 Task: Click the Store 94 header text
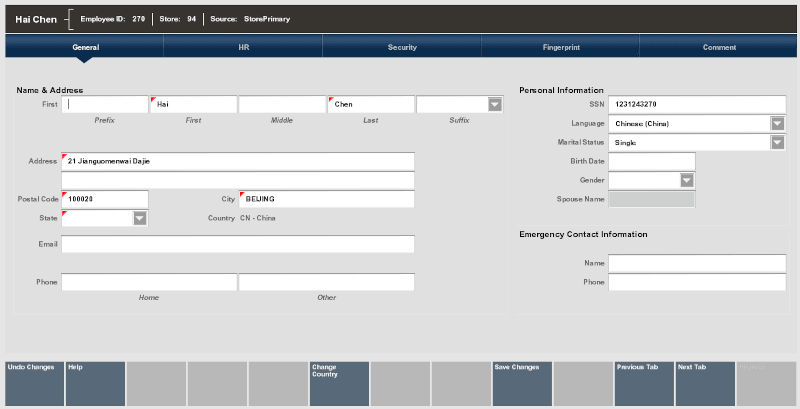178,19
